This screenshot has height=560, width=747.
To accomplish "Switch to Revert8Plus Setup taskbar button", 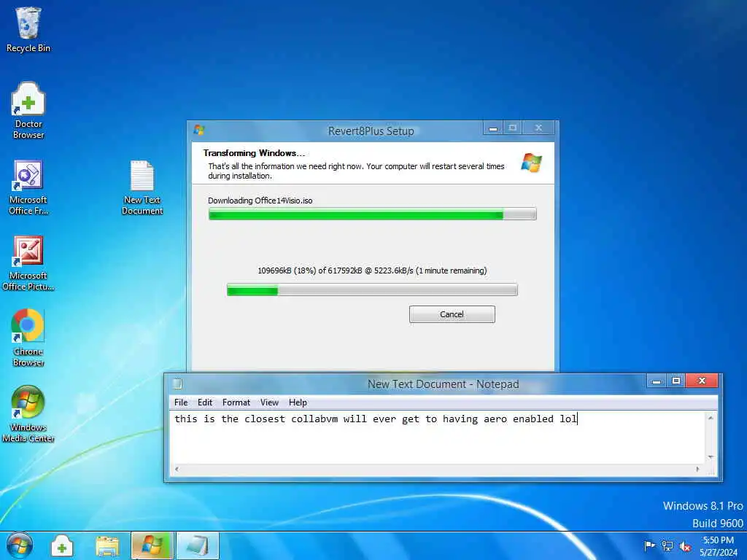I will click(152, 545).
